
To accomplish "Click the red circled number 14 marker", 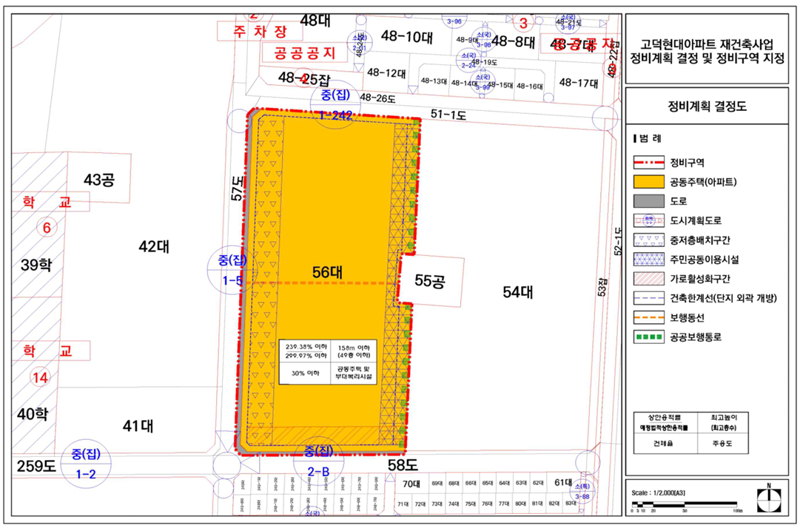I will point(39,378).
